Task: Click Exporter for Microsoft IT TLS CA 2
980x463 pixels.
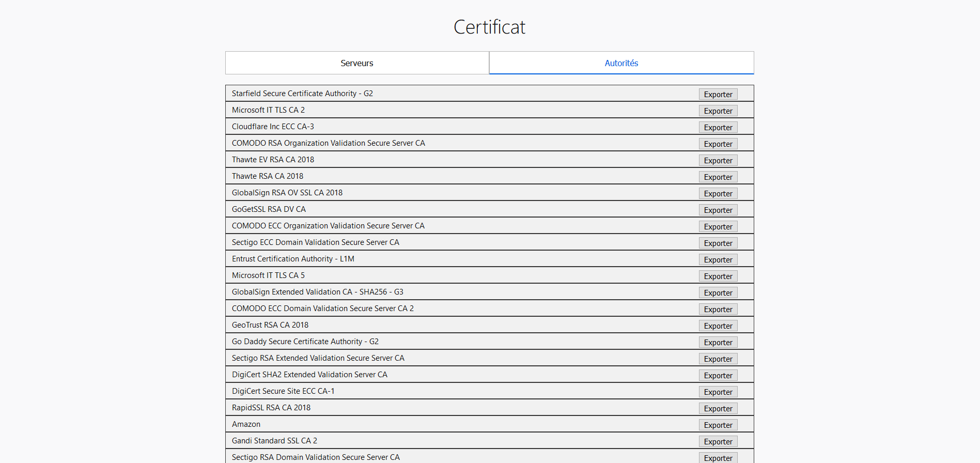Action: click(718, 111)
